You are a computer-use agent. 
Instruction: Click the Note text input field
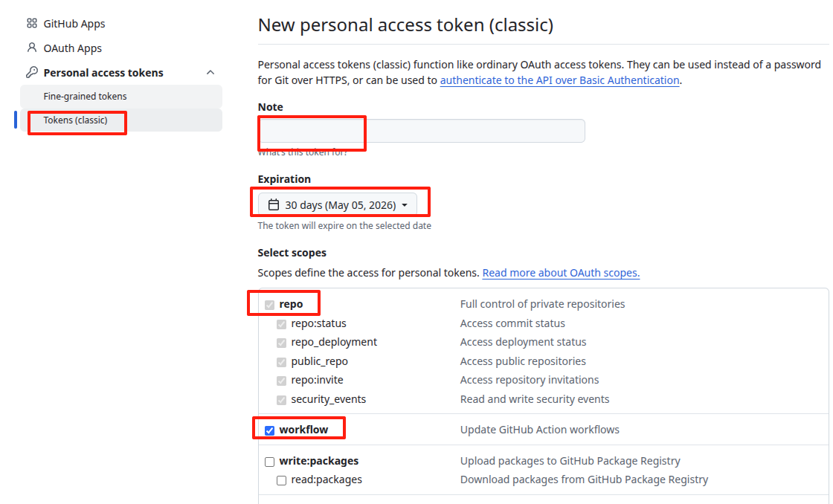click(421, 131)
